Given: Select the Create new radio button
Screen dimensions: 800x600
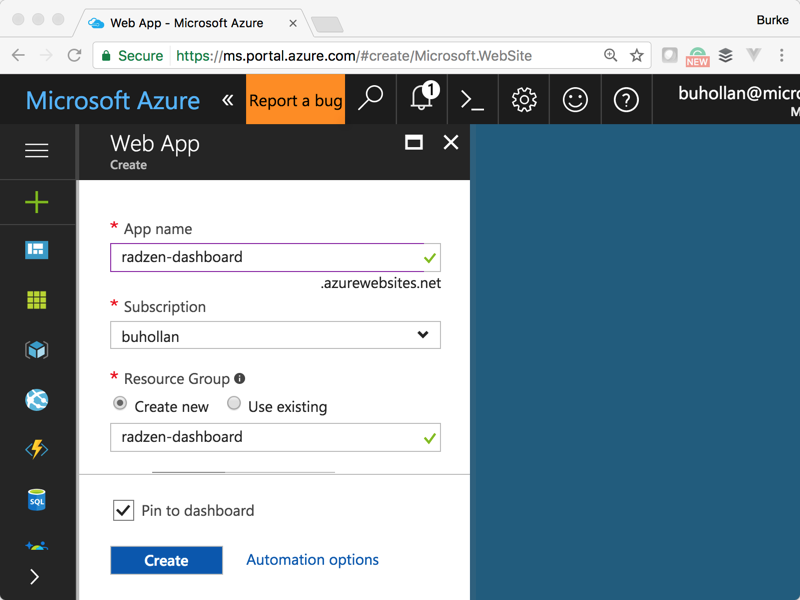Looking at the screenshot, I should pyautogui.click(x=120, y=404).
